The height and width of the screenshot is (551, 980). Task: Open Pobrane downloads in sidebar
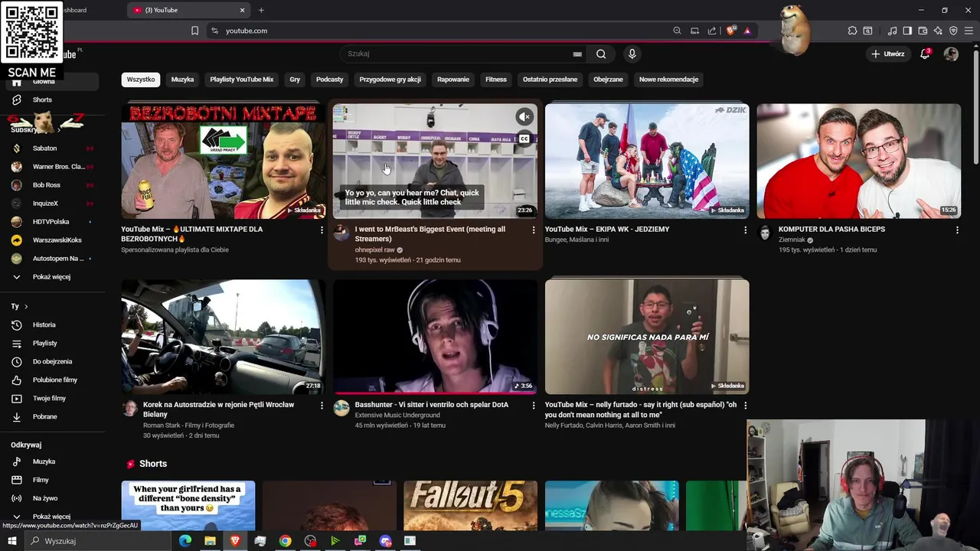click(x=44, y=416)
